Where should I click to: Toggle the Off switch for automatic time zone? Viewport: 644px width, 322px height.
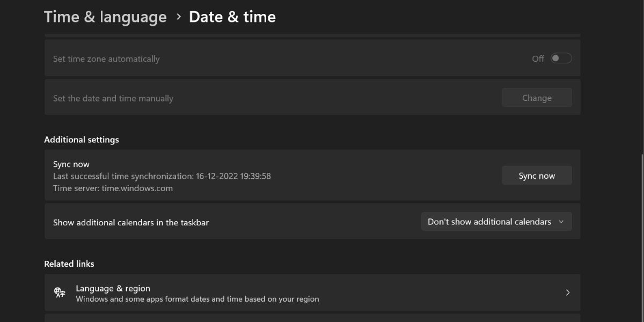[560, 58]
